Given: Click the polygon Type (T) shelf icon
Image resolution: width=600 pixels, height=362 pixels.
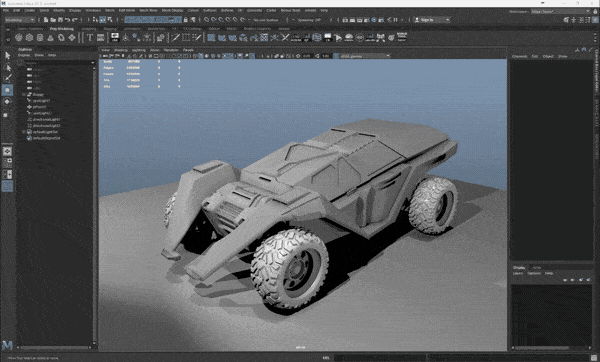Looking at the screenshot, I should pyautogui.click(x=90, y=38).
